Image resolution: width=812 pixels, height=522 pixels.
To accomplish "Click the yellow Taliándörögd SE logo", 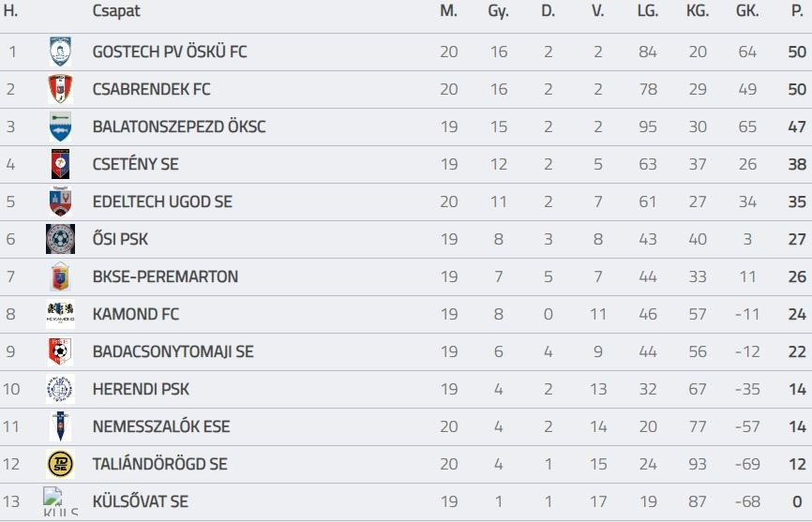I will 60,464.
